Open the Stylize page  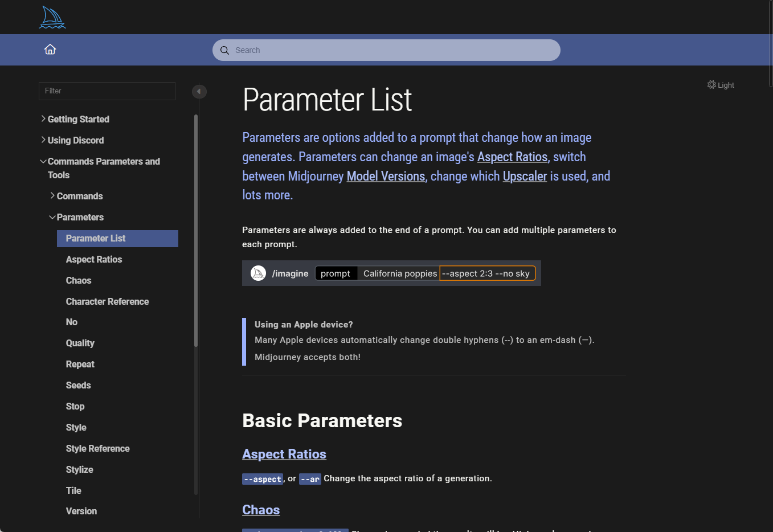[80, 469]
